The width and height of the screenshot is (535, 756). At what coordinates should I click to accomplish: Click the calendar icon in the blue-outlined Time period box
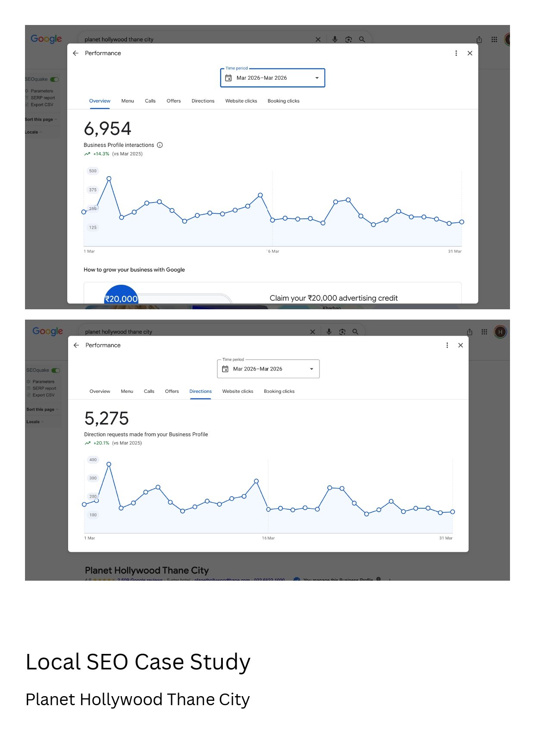tap(228, 78)
